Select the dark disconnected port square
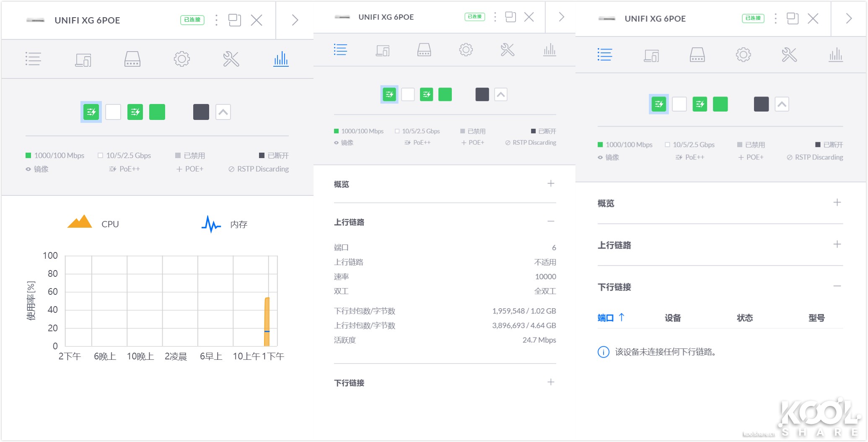 click(x=201, y=112)
